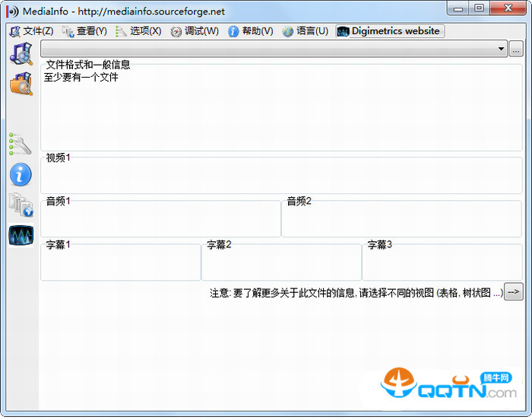This screenshot has width=532, height=420.
Task: Click the MediaInfo title bar app icon
Action: click(12, 11)
